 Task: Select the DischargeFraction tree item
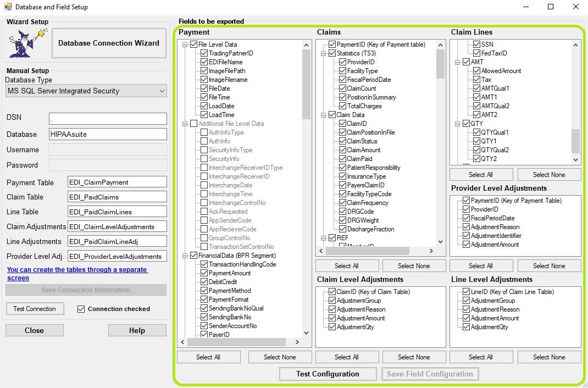pos(370,229)
